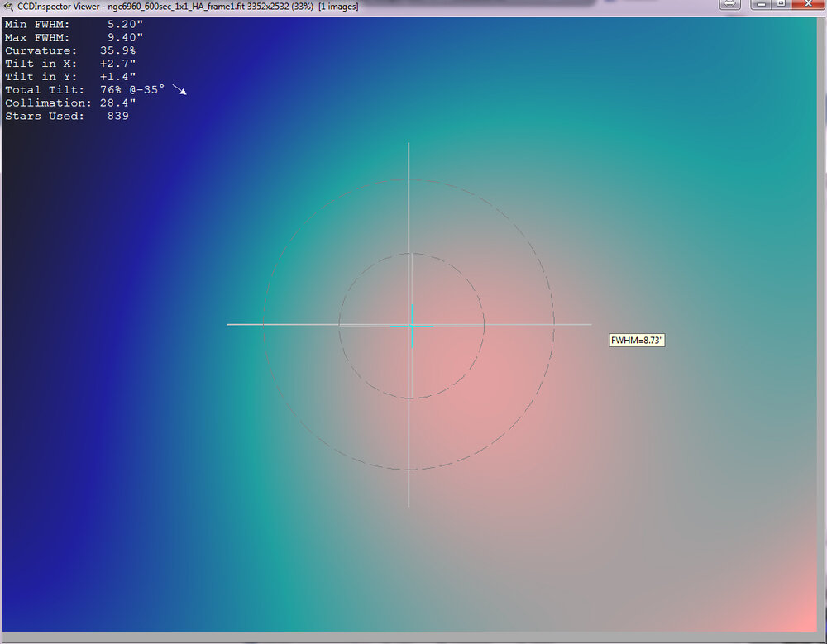Click the tilt direction arrow indicator
Image resolution: width=827 pixels, height=644 pixels.
179,89
